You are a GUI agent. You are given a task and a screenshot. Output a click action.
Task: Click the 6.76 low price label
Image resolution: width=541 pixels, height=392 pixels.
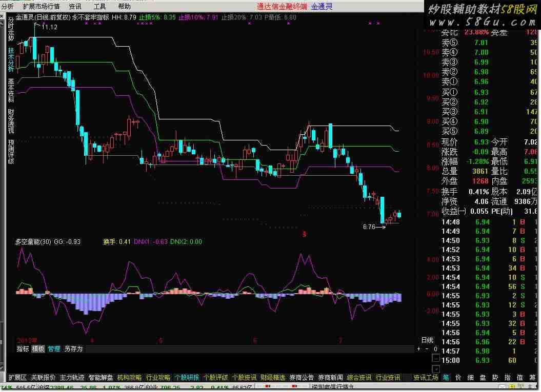(369, 227)
